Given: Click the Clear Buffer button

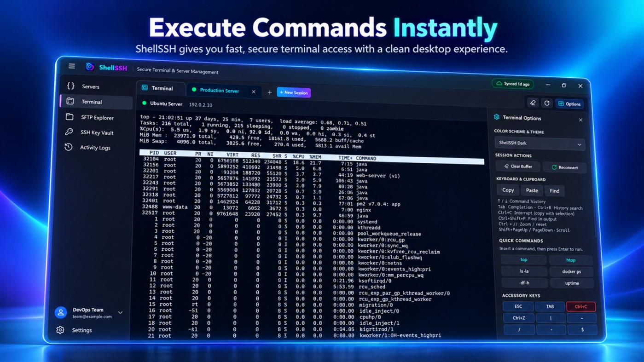Looking at the screenshot, I should pos(518,167).
